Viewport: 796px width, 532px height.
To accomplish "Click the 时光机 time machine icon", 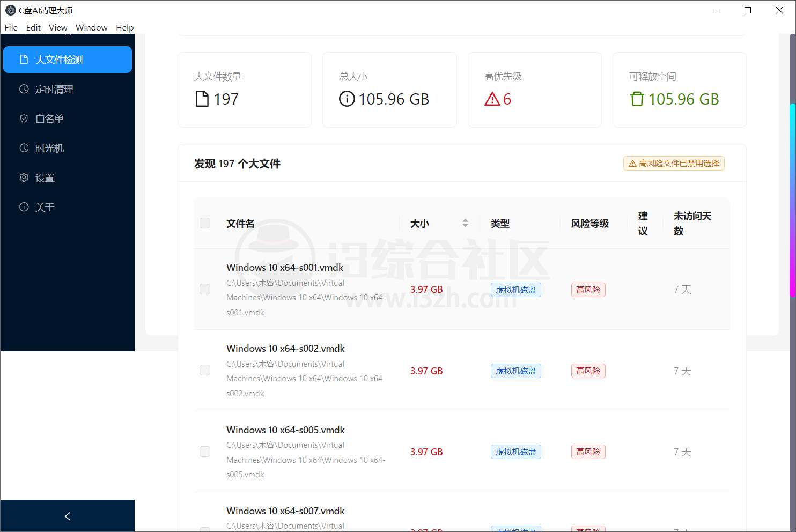I will 23,148.
